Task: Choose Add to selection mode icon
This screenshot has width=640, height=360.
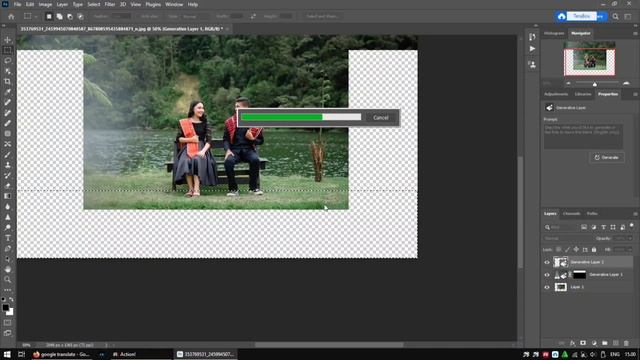Action: pyautogui.click(x=60, y=16)
